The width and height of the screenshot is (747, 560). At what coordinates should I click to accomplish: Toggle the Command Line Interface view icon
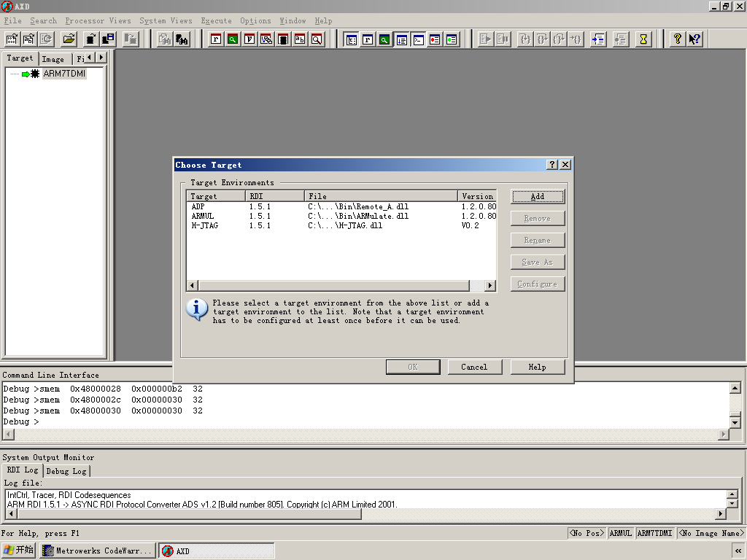pos(418,39)
